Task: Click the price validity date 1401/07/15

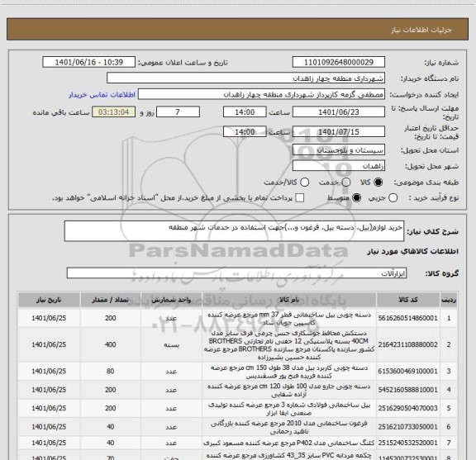Action: tap(339, 131)
